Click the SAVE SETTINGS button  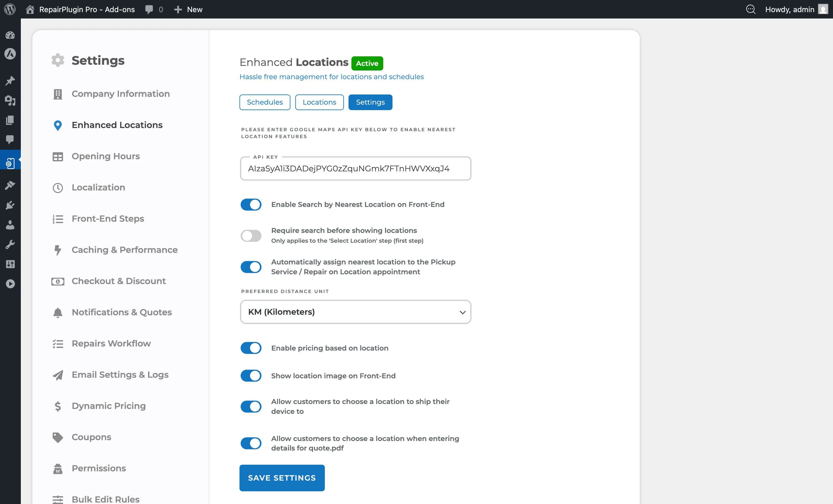[282, 478]
